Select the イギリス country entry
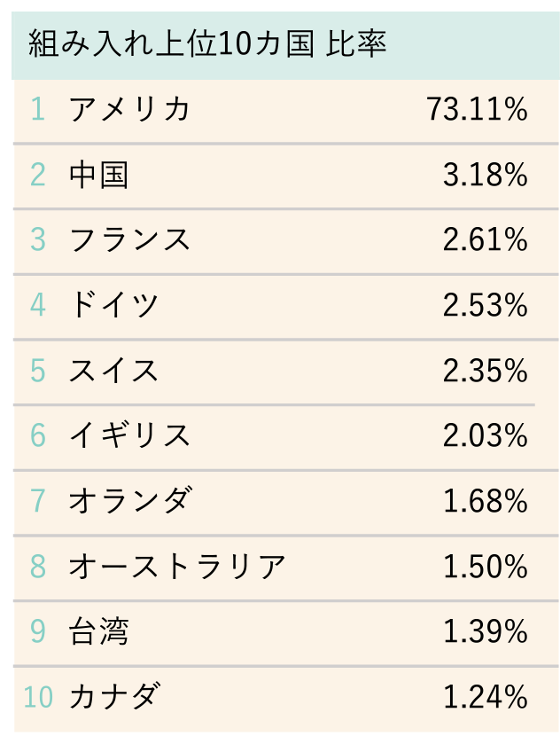The height and width of the screenshot is (736, 560). click(x=129, y=435)
